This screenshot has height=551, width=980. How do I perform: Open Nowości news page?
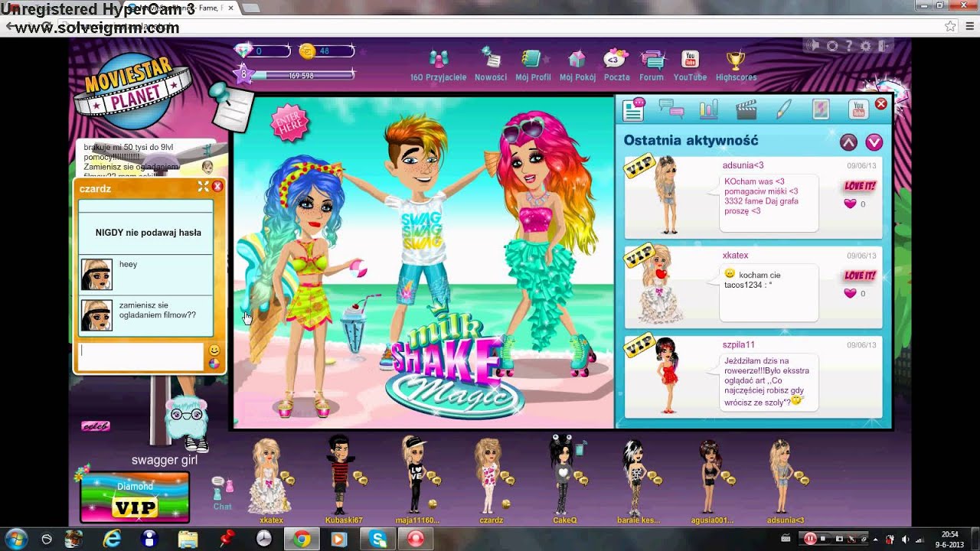click(x=491, y=66)
